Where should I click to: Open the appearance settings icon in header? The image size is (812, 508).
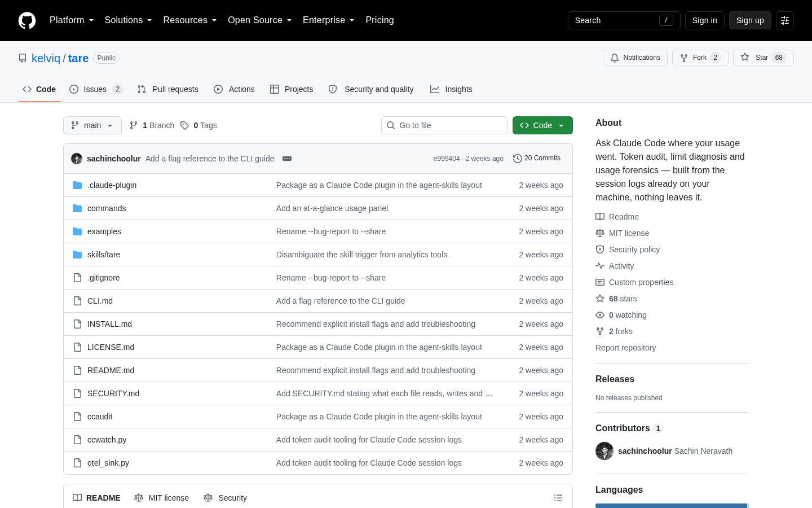click(785, 20)
